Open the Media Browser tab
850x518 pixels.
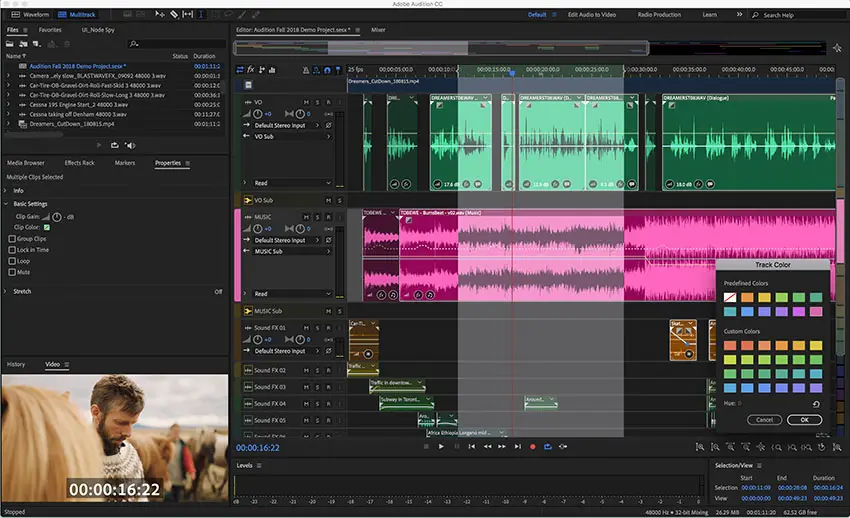coord(25,163)
